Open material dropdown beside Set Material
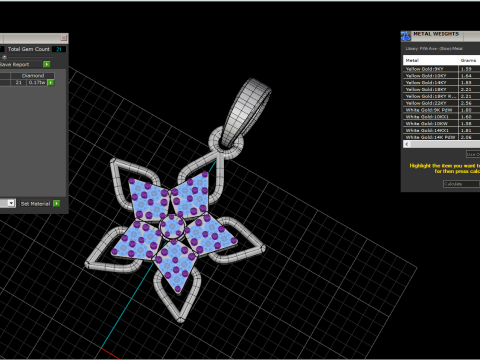This screenshot has height=360, width=480. tap(11, 203)
